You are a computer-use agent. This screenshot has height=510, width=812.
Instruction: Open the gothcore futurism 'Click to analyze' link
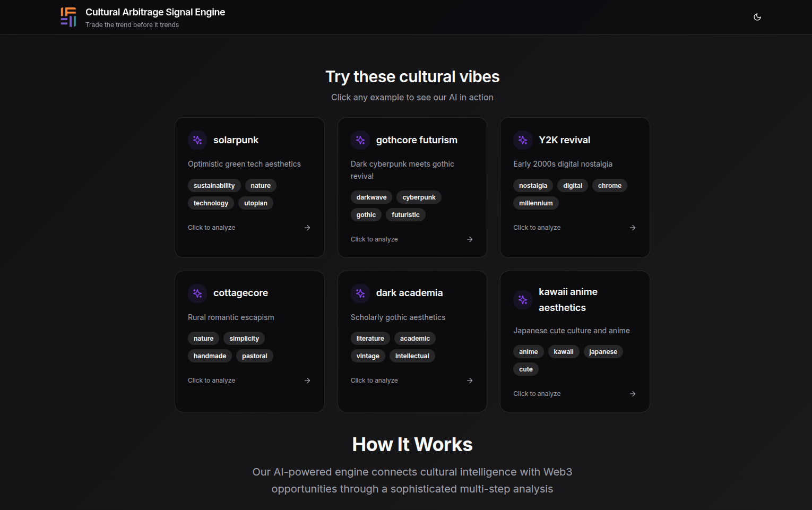coord(374,239)
